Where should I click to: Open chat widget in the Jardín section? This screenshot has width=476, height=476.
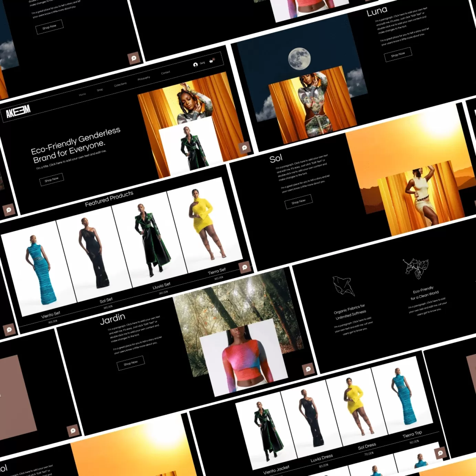308,369
